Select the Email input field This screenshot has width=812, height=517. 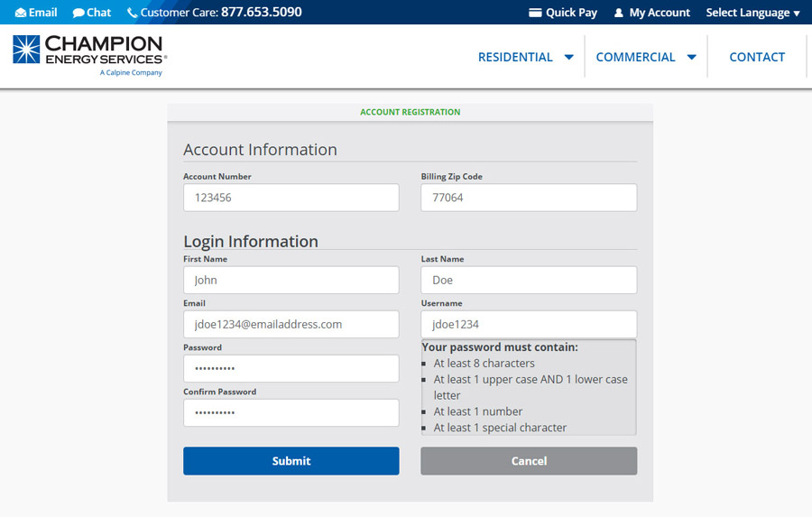[291, 324]
